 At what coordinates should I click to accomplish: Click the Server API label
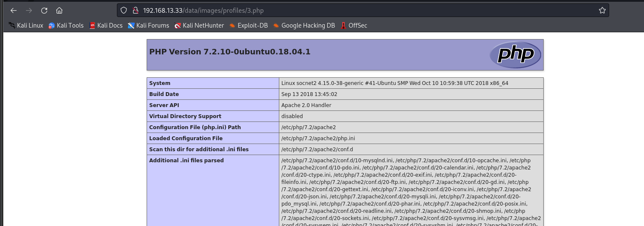pyautogui.click(x=164, y=105)
